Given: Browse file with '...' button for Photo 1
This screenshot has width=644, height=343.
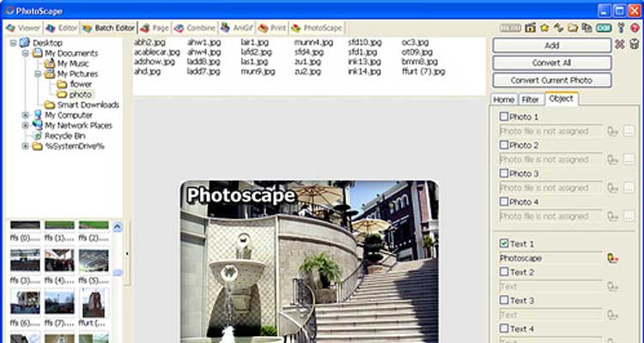Looking at the screenshot, I should [x=629, y=131].
